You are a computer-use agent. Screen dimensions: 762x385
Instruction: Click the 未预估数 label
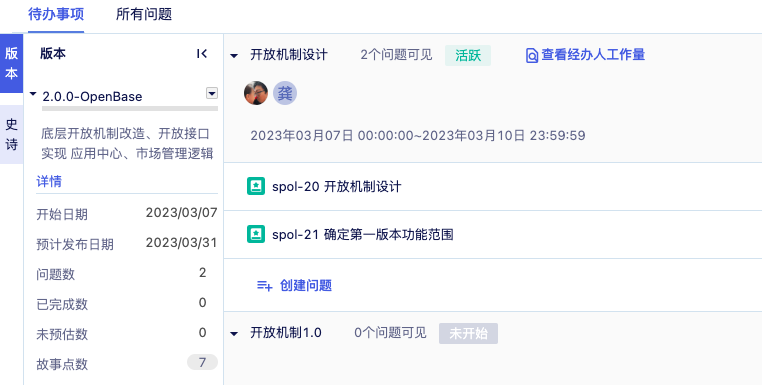point(62,334)
